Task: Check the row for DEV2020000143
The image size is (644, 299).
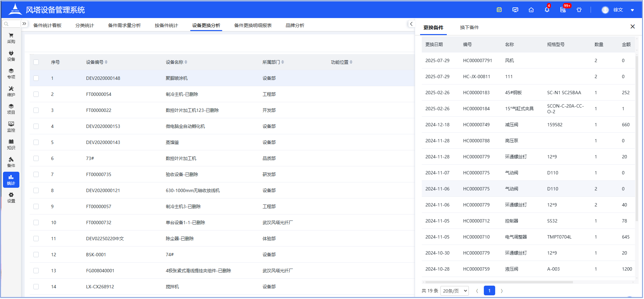Action: (x=36, y=142)
